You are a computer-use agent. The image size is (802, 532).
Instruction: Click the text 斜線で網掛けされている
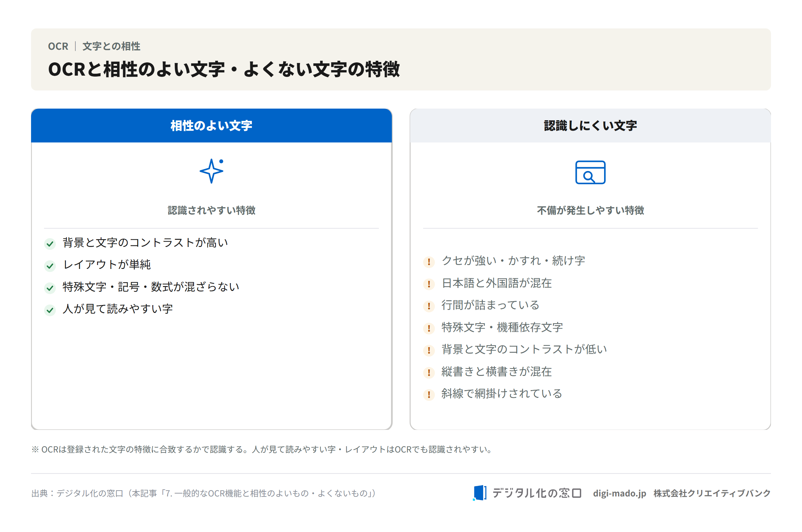[502, 394]
